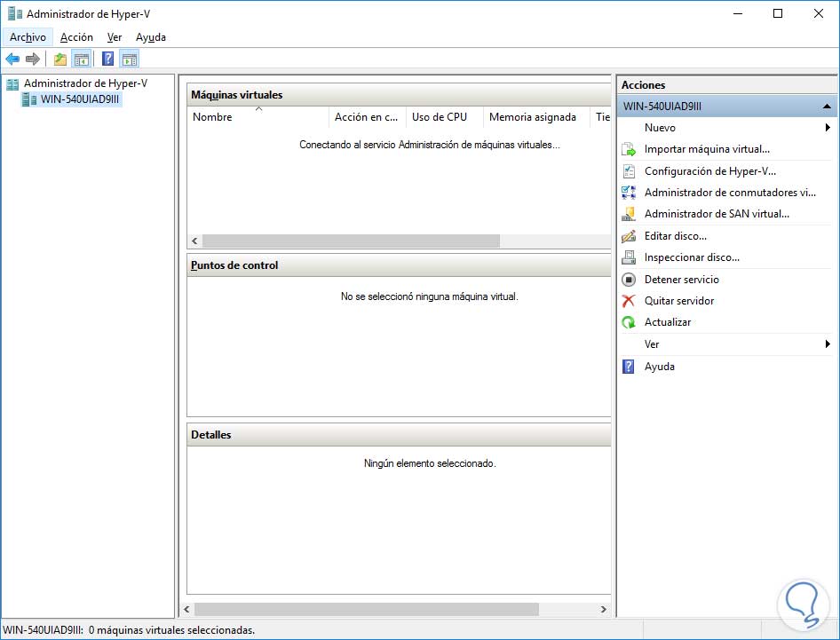Click the Administrador de conmutadores icon
The height and width of the screenshot is (640, 840).
629,193
